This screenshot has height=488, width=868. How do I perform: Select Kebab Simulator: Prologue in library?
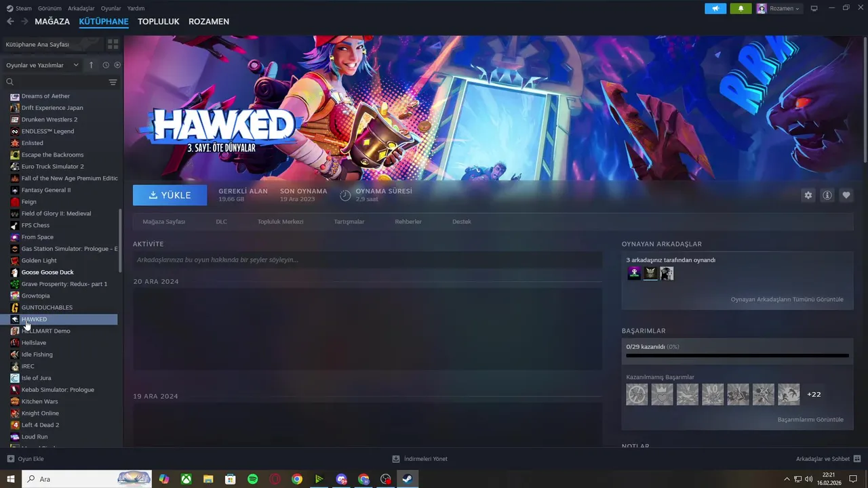[64, 390]
